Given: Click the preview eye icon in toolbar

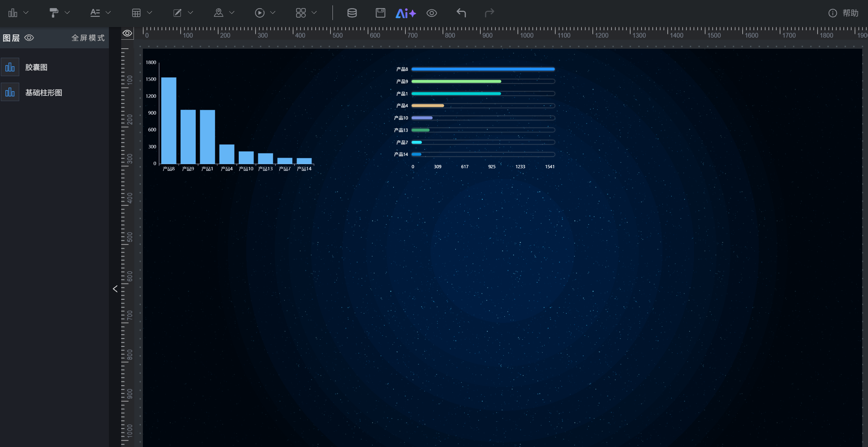Looking at the screenshot, I should [432, 13].
